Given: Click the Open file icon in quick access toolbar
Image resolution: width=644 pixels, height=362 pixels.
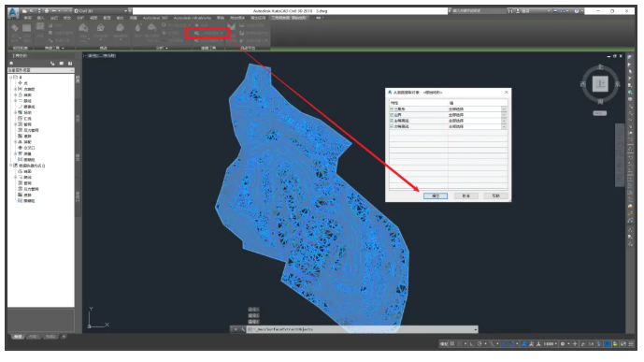Looking at the screenshot, I should [32, 10].
